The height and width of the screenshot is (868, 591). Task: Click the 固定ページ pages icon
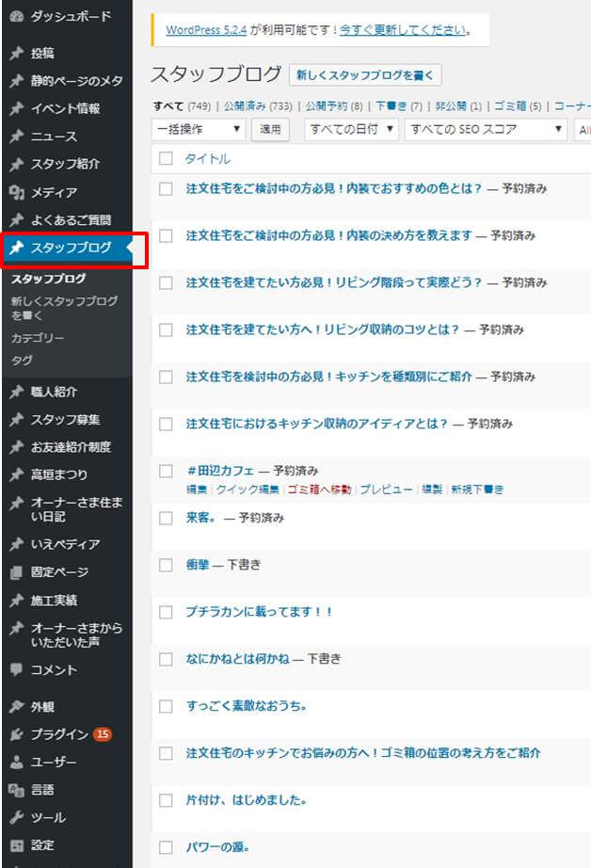coord(16,572)
